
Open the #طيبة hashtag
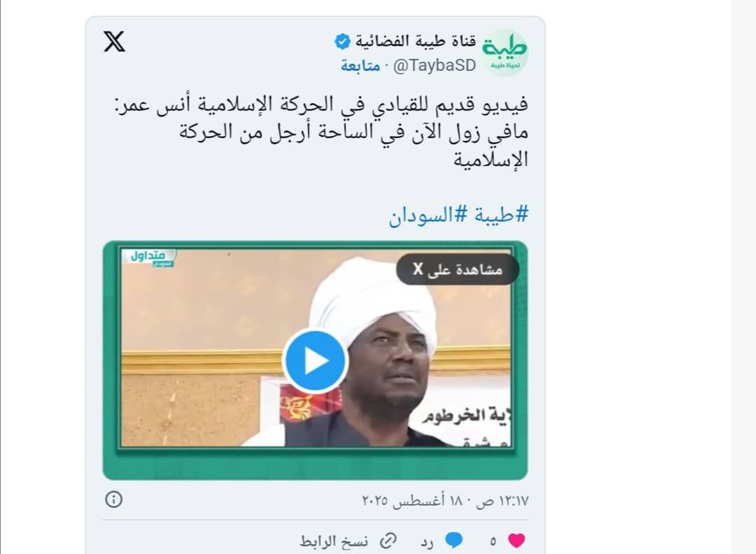[x=502, y=215]
